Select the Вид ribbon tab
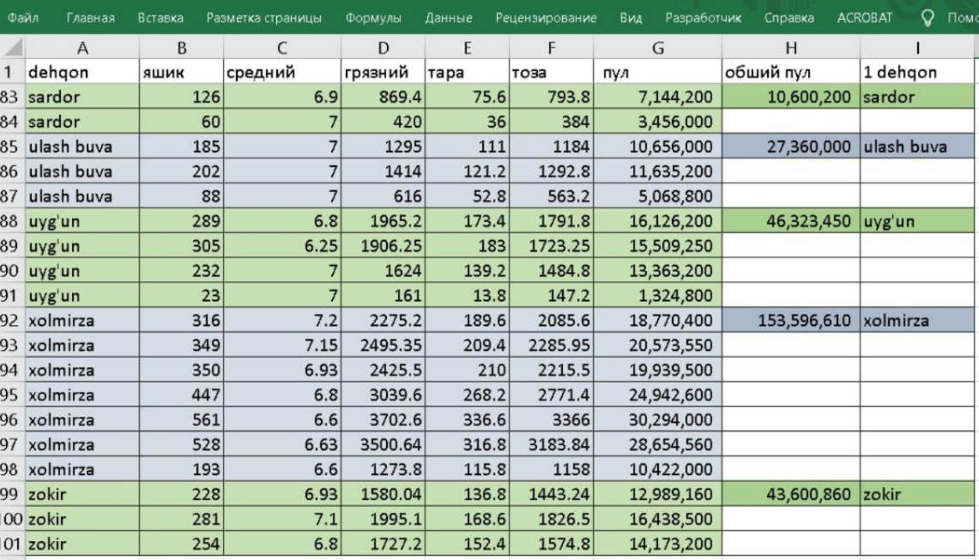 point(631,17)
